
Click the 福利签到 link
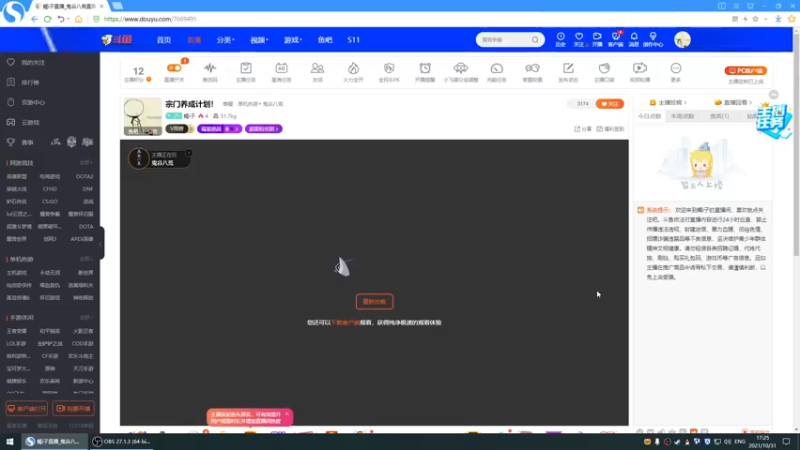pyautogui.click(x=611, y=129)
